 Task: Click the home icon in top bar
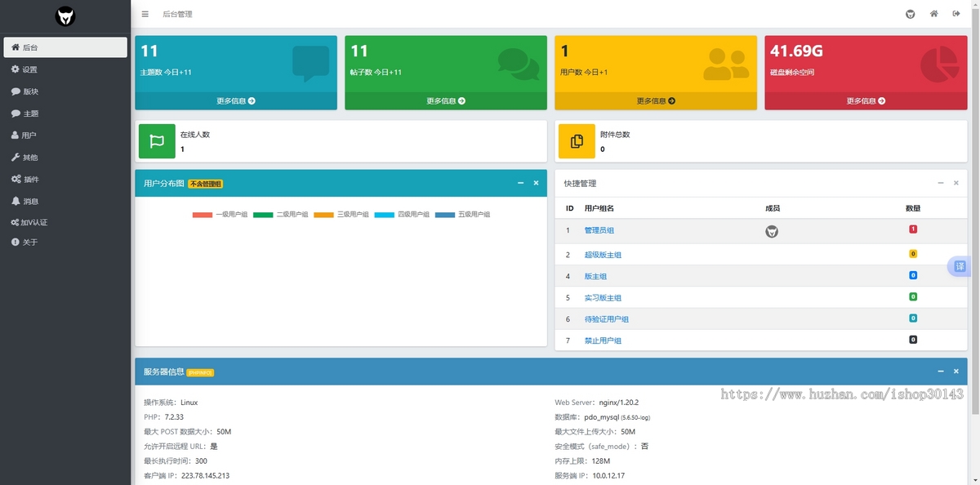(933, 14)
